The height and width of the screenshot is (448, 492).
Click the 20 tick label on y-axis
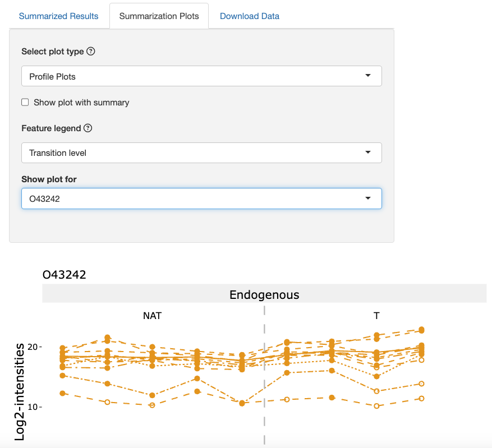coord(32,347)
